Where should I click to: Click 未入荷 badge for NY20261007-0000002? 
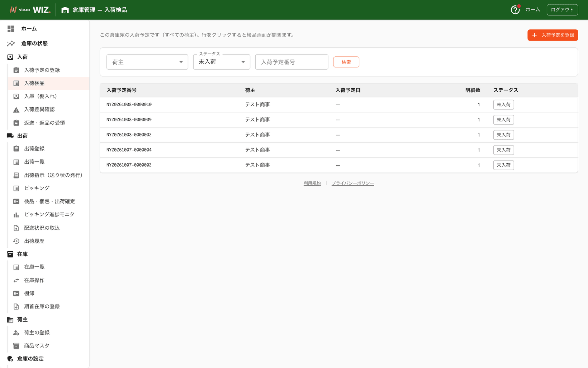(x=503, y=165)
